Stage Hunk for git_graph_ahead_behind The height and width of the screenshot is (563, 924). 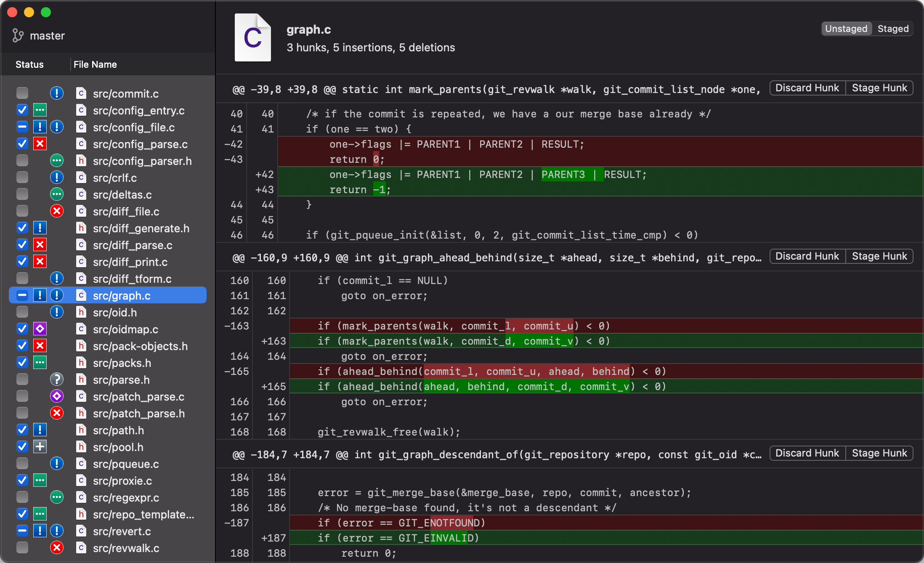point(879,256)
